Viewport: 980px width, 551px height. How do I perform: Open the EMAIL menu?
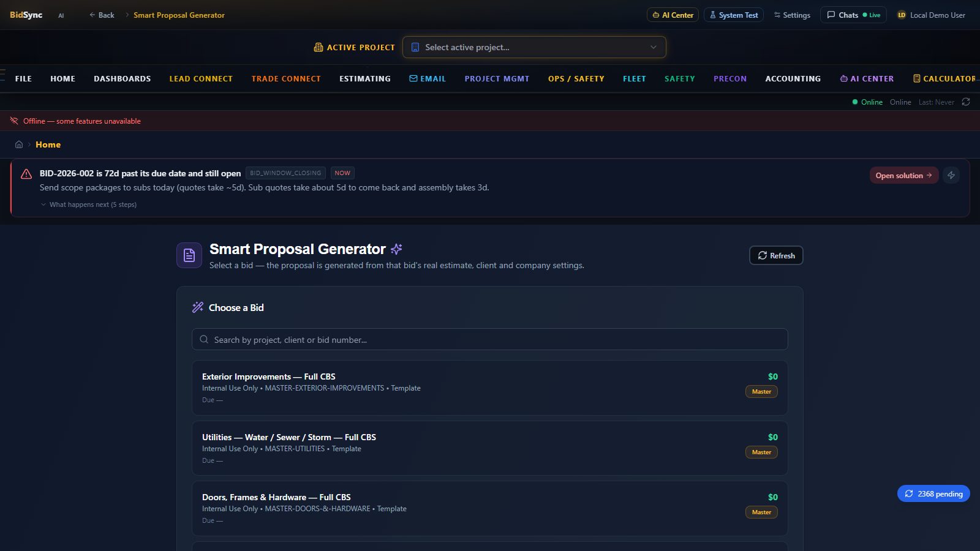coord(428,78)
